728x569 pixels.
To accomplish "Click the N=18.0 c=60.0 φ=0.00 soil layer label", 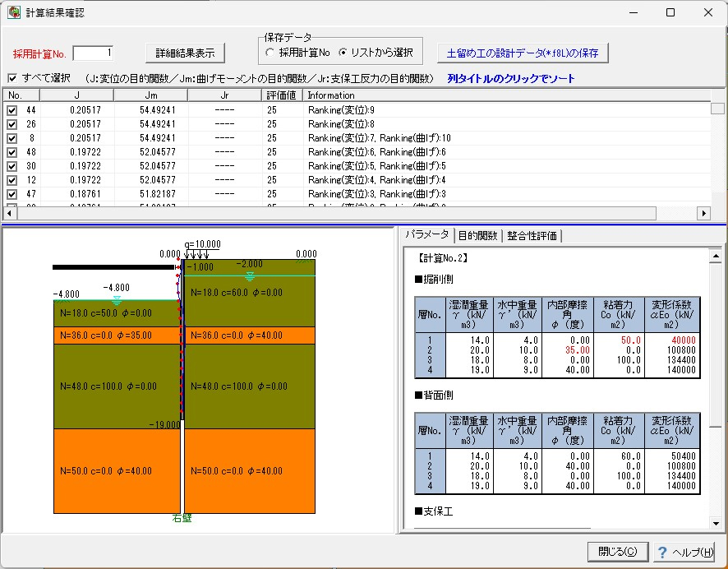I will coord(237,293).
